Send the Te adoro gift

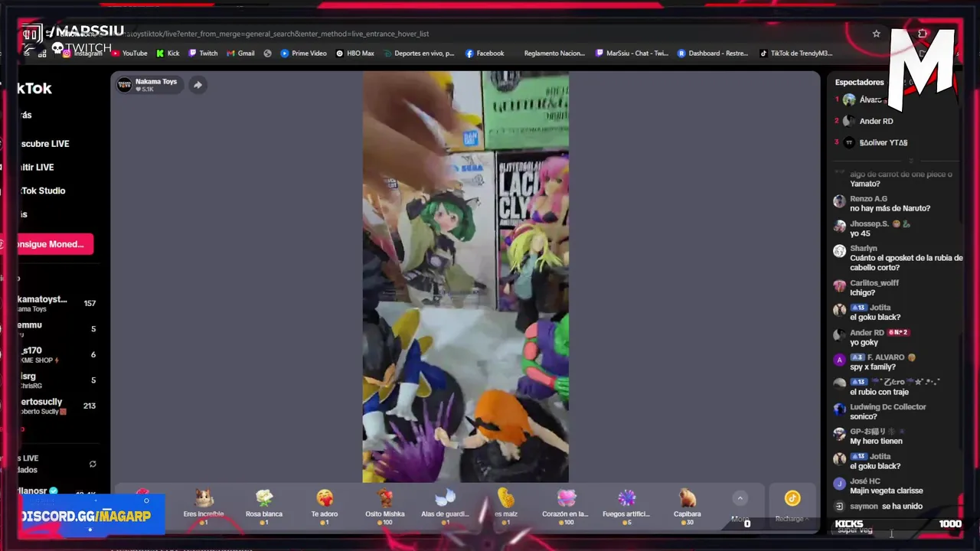325,507
